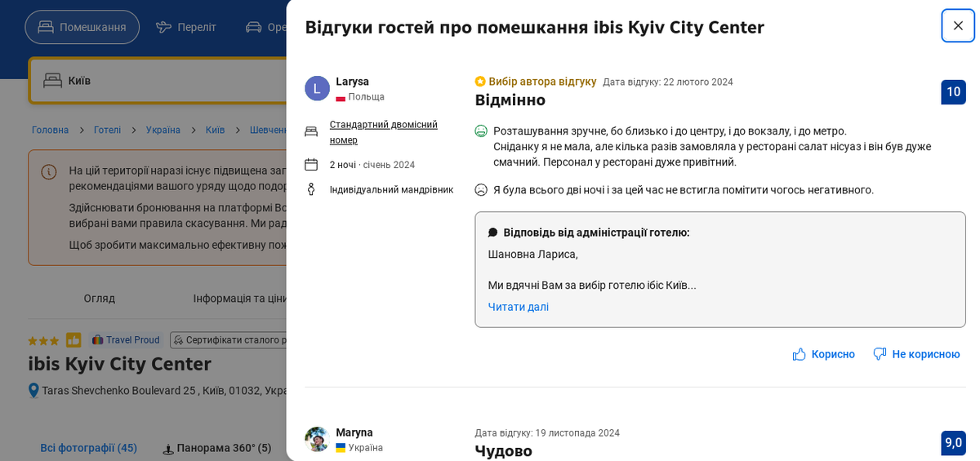Screen dimensions: 980x461
Task: Click the Київ destination search field
Action: coord(159,80)
